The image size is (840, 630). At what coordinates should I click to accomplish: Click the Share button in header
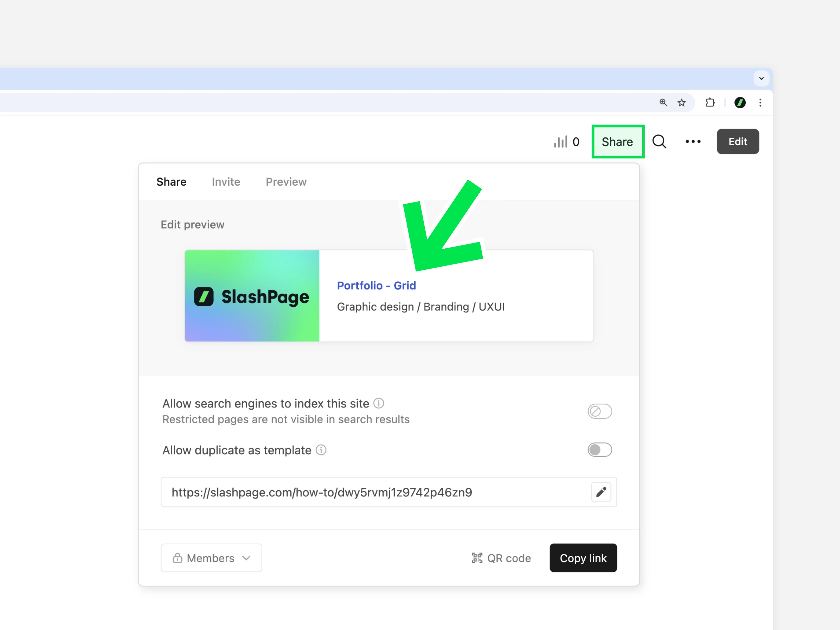coord(617,142)
